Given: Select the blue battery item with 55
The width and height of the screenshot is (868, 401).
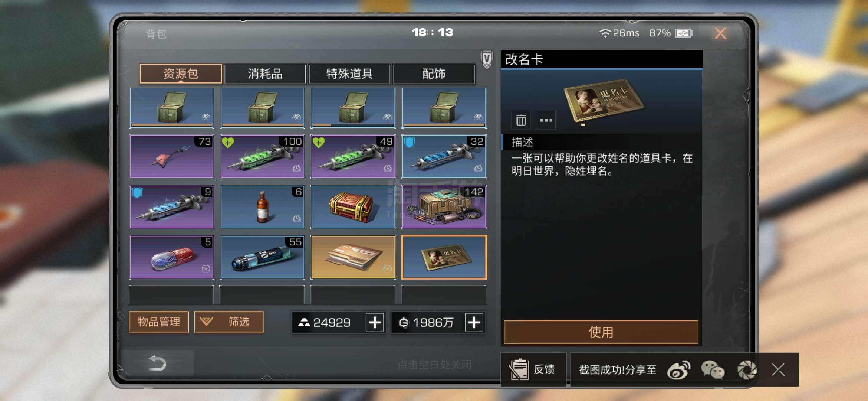Looking at the screenshot, I should pos(263,257).
